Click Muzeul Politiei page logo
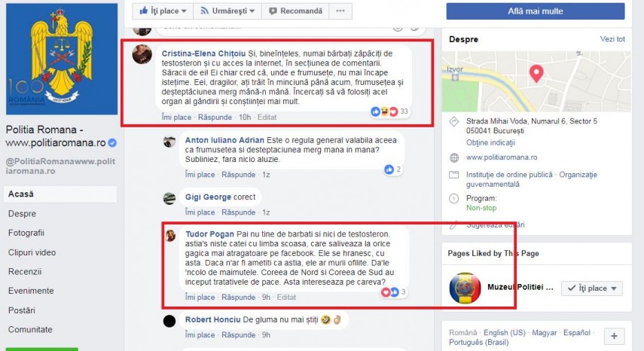 [x=465, y=288]
